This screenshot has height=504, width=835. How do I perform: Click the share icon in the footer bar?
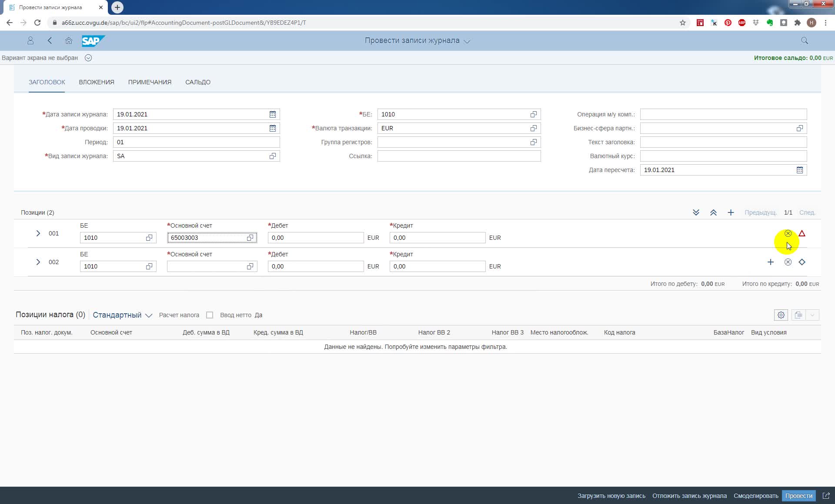click(826, 496)
